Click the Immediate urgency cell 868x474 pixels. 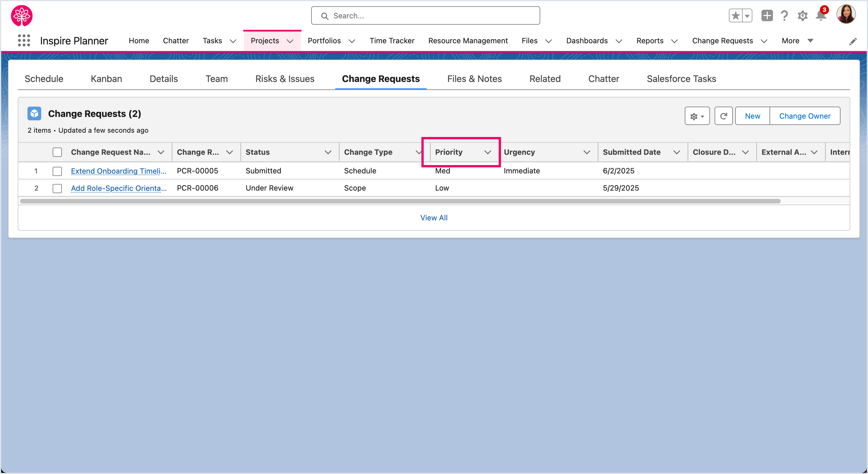click(x=522, y=171)
